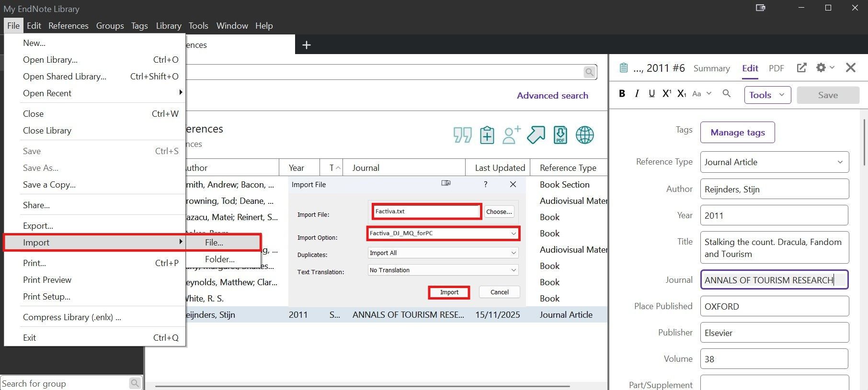
Task: Add a new tab with plus icon
Action: pyautogui.click(x=307, y=45)
